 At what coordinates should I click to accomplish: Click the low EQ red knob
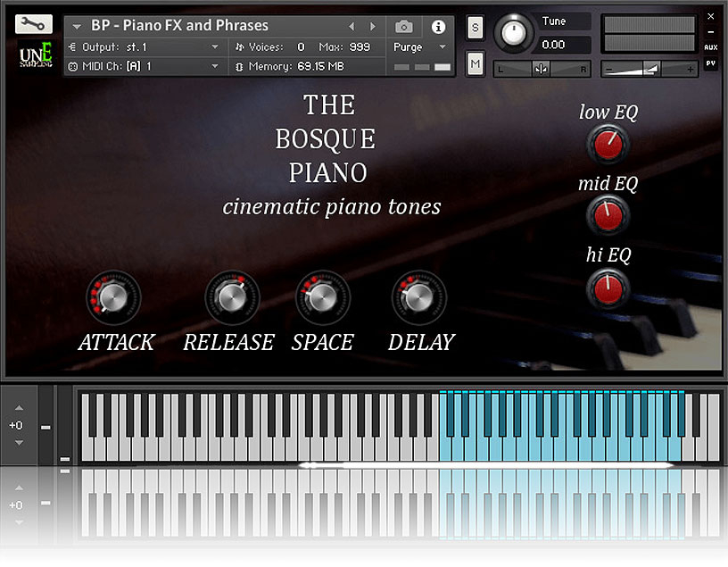coord(608,144)
